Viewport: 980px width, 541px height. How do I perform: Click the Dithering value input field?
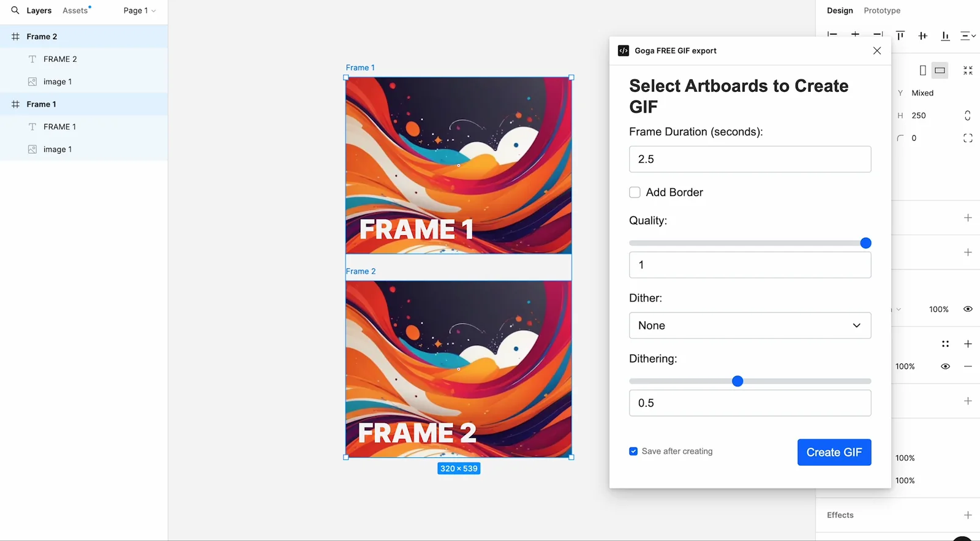point(750,403)
